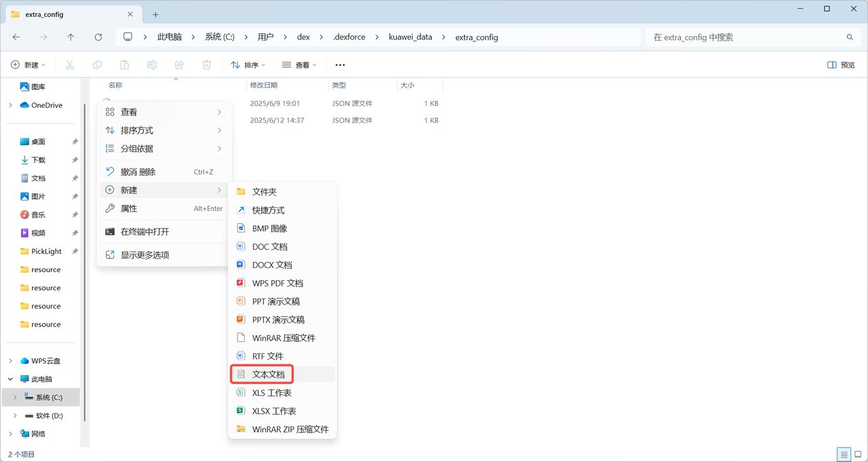868x462 pixels.
Task: Open a new tab with the plus button
Action: (155, 13)
